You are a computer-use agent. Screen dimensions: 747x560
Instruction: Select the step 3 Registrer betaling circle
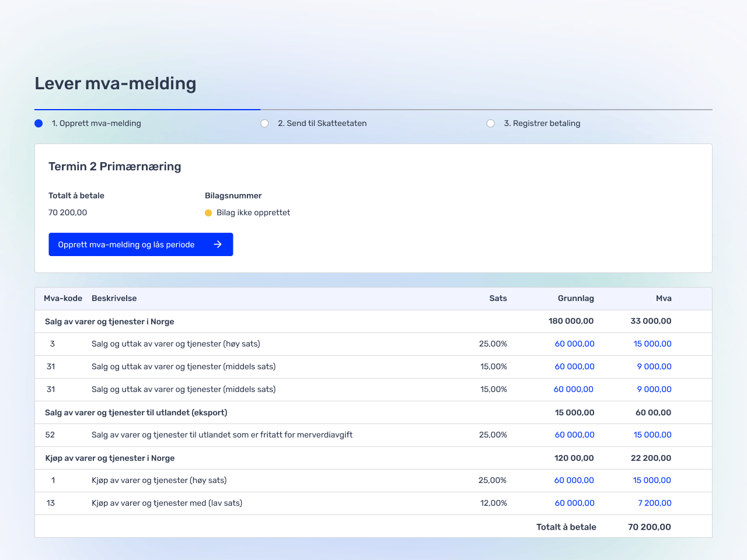491,123
